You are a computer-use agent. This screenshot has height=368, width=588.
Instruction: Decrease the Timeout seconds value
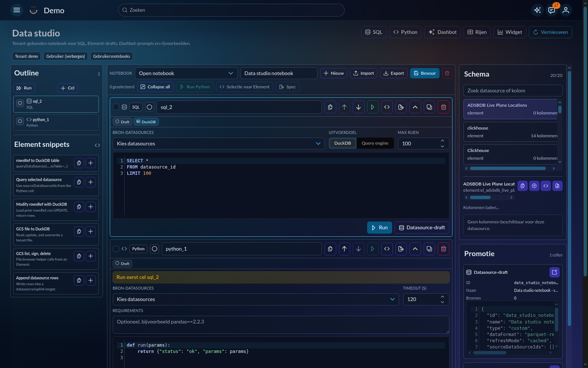pos(442,302)
